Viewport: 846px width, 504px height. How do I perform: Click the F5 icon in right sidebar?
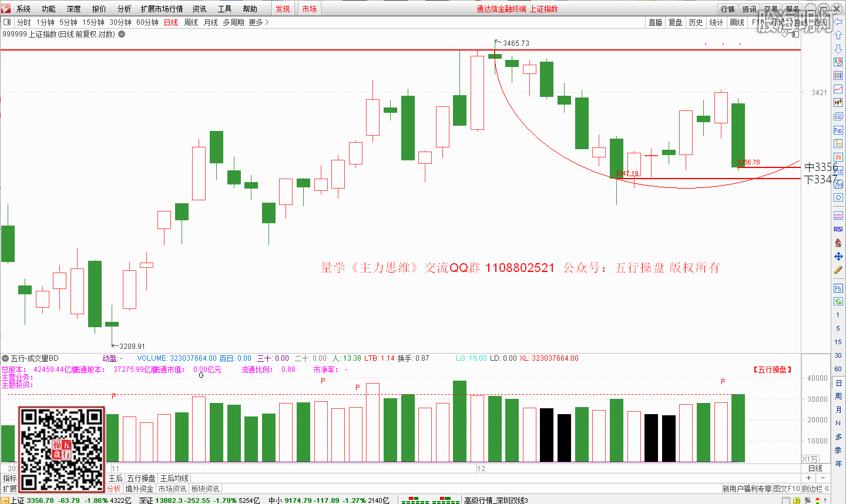838,288
